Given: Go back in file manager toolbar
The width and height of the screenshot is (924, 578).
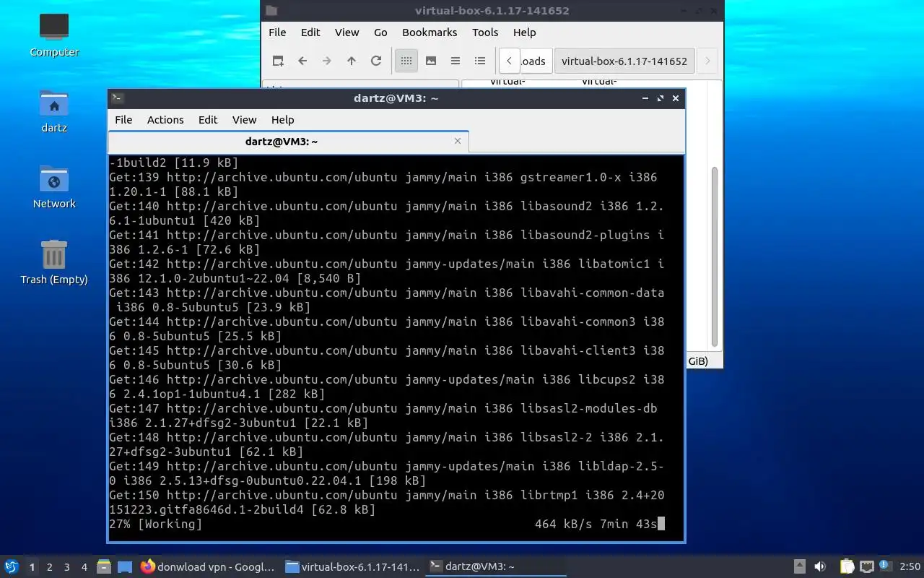Looking at the screenshot, I should [x=302, y=61].
